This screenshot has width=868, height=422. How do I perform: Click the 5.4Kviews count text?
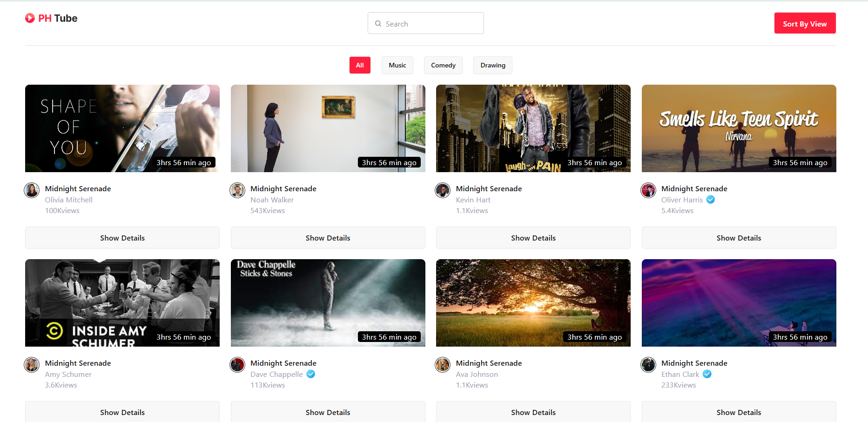click(678, 210)
